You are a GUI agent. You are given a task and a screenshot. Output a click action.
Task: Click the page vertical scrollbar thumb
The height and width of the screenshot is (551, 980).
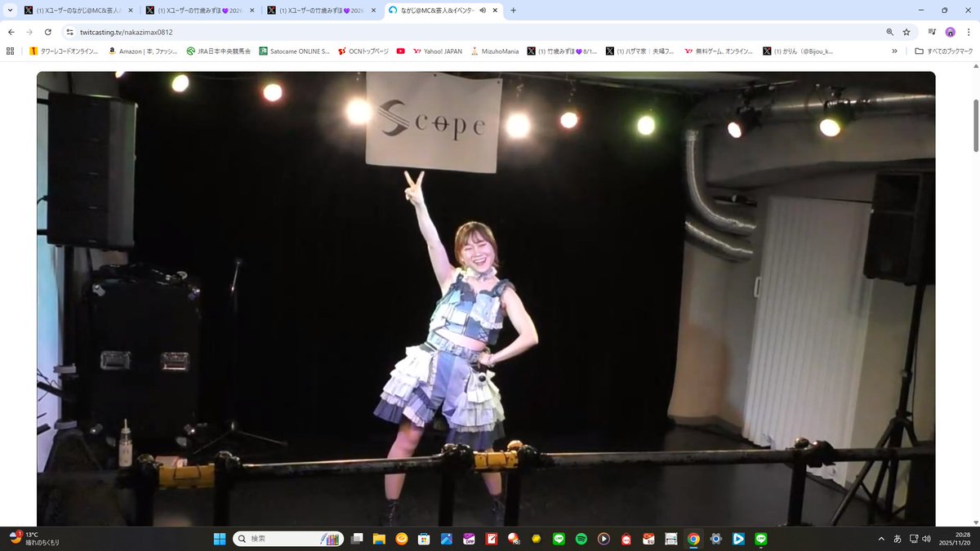(x=976, y=127)
